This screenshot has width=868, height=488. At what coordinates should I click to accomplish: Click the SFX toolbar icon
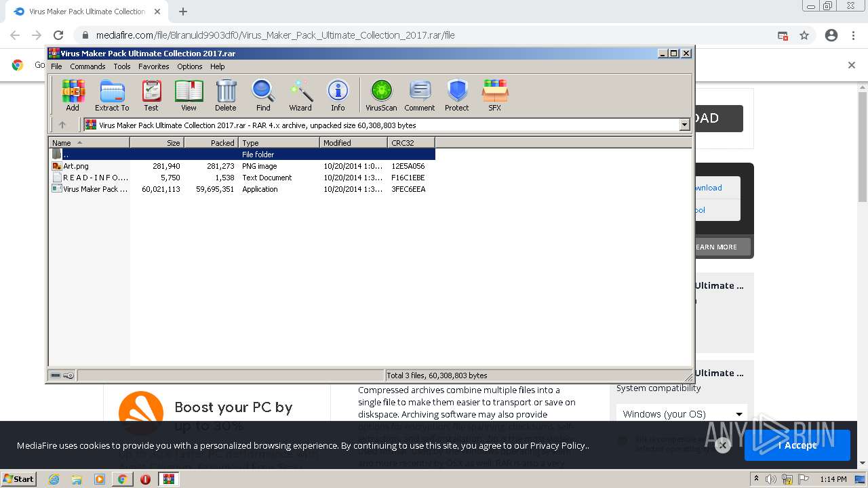click(495, 95)
